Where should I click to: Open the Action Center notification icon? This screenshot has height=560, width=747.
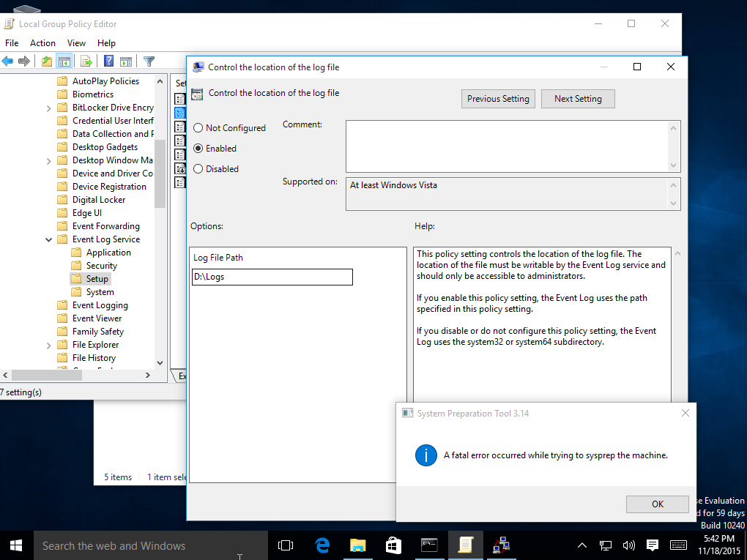653,545
